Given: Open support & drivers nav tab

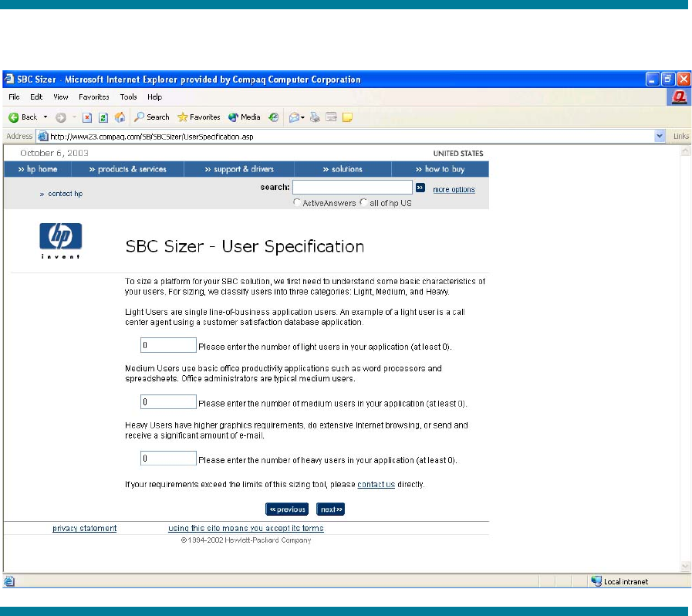Looking at the screenshot, I should [239, 169].
